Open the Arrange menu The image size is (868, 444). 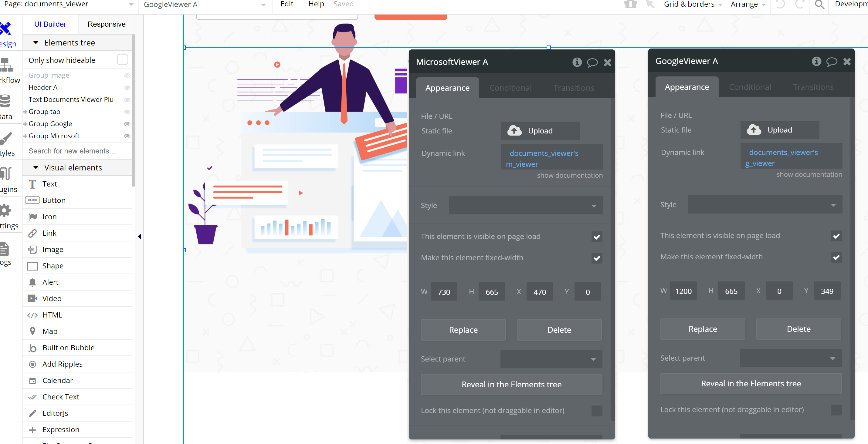[748, 4]
